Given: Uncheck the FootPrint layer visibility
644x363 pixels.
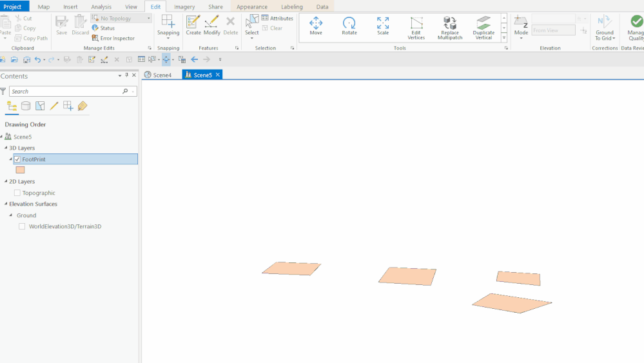Looking at the screenshot, I should [17, 159].
